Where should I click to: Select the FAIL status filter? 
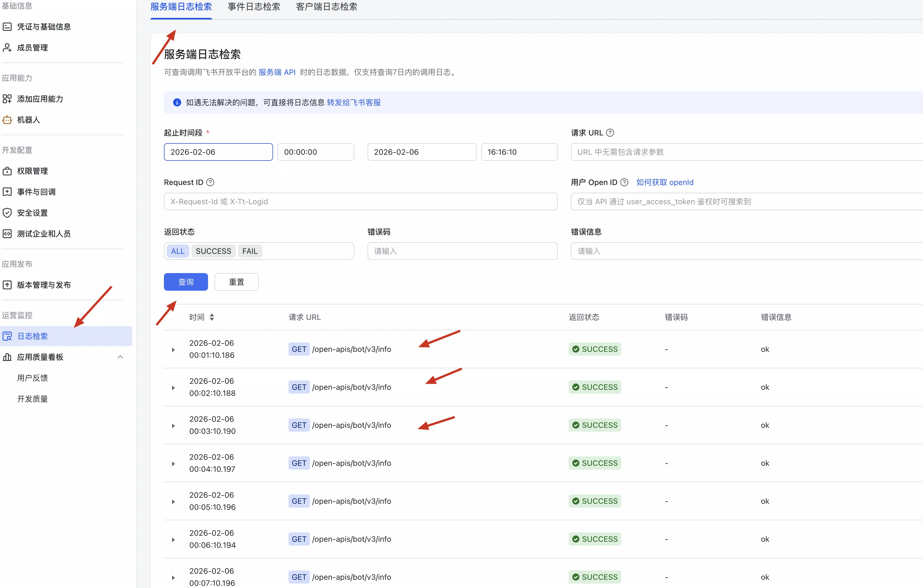250,251
